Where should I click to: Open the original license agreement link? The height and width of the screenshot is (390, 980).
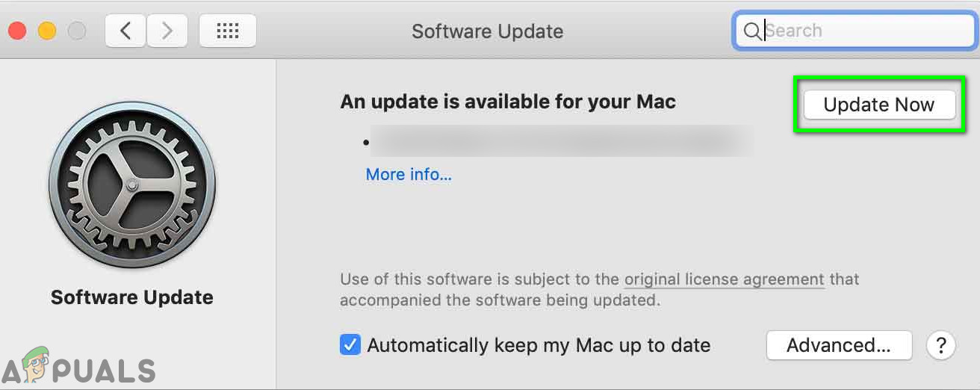point(724,279)
